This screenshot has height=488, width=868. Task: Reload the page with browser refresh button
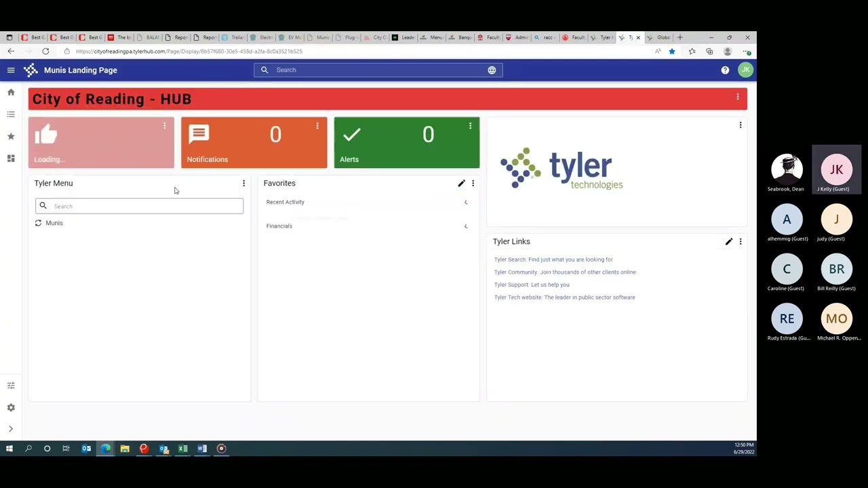pyautogui.click(x=45, y=52)
